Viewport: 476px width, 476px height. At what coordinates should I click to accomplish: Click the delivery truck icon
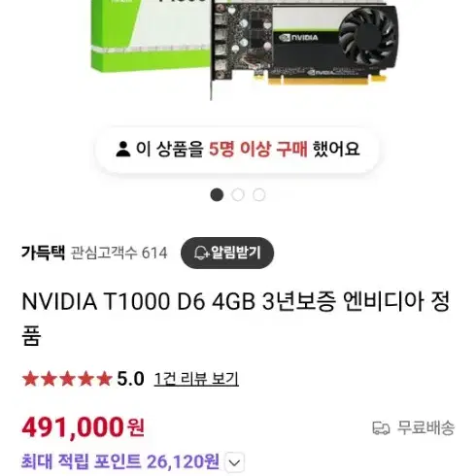coord(381,428)
